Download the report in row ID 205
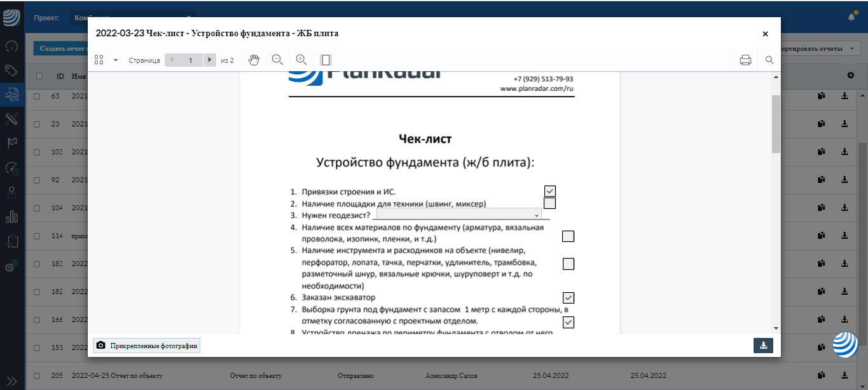 coord(844,375)
